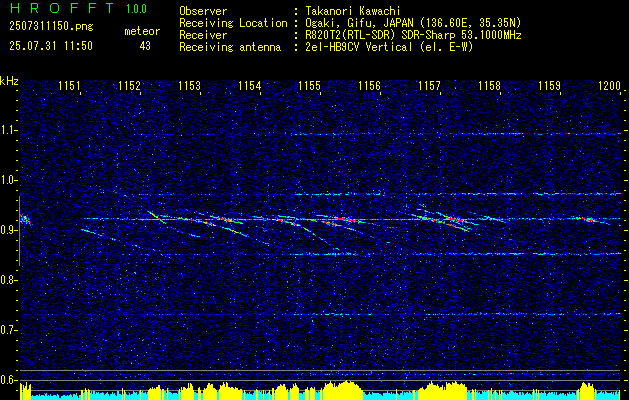This screenshot has height=400, width=629.
Task: Click observer name Takanori Kawachi
Action: tap(353, 11)
